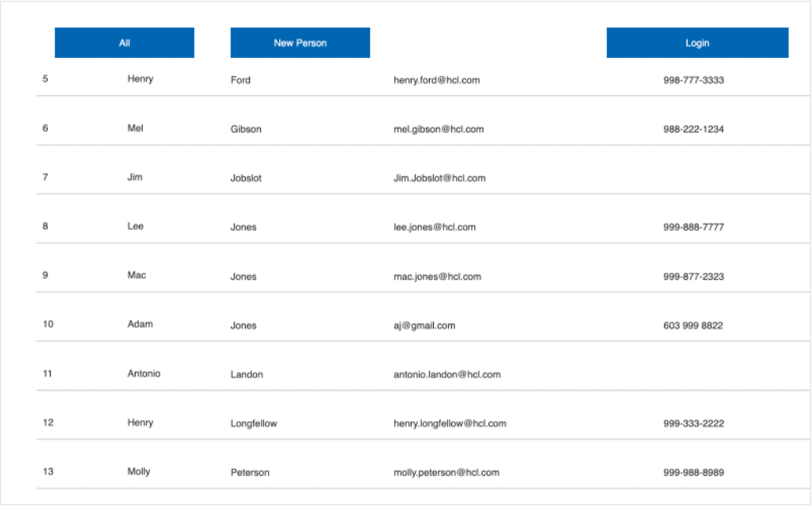Select row number 12
The image size is (812, 506).
tap(48, 422)
